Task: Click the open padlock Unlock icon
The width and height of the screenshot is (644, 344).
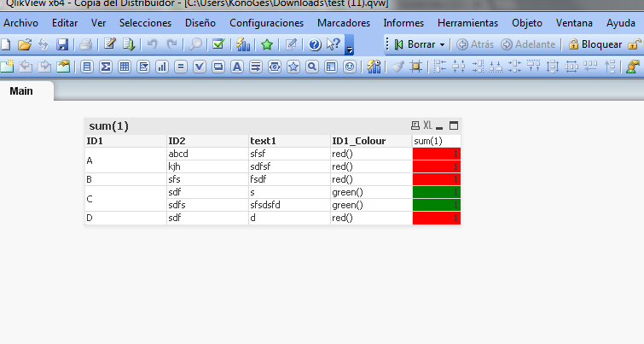Action: tap(635, 44)
